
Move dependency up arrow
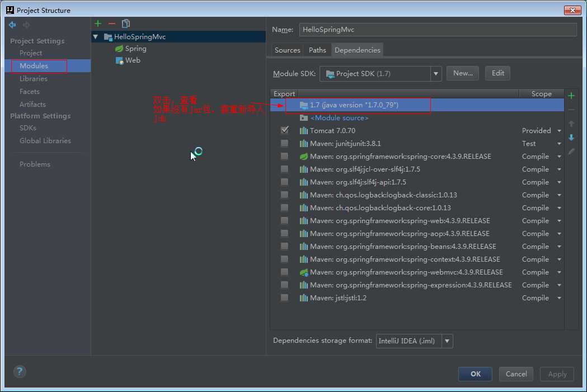point(571,124)
